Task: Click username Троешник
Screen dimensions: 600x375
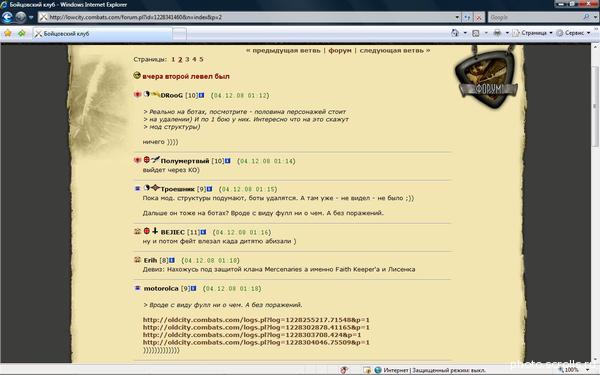Action: (178, 189)
